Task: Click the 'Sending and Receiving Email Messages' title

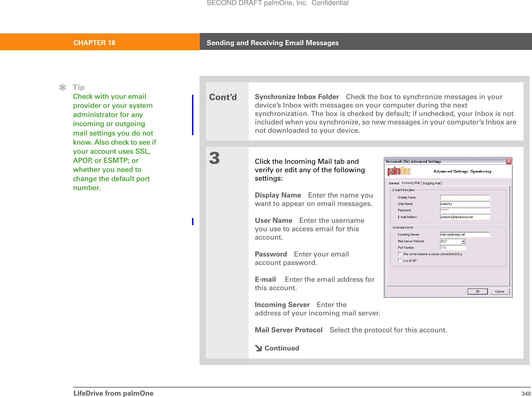Action: pyautogui.click(x=273, y=43)
